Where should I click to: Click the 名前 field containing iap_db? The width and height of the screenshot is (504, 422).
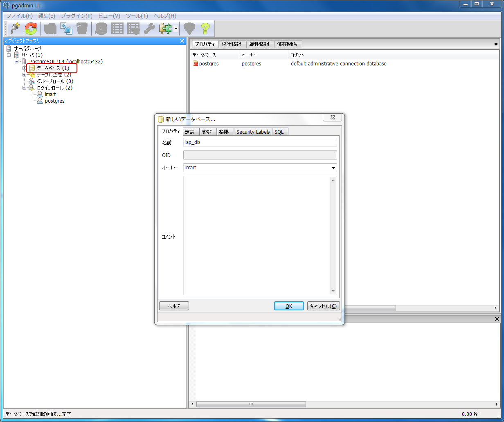(260, 142)
